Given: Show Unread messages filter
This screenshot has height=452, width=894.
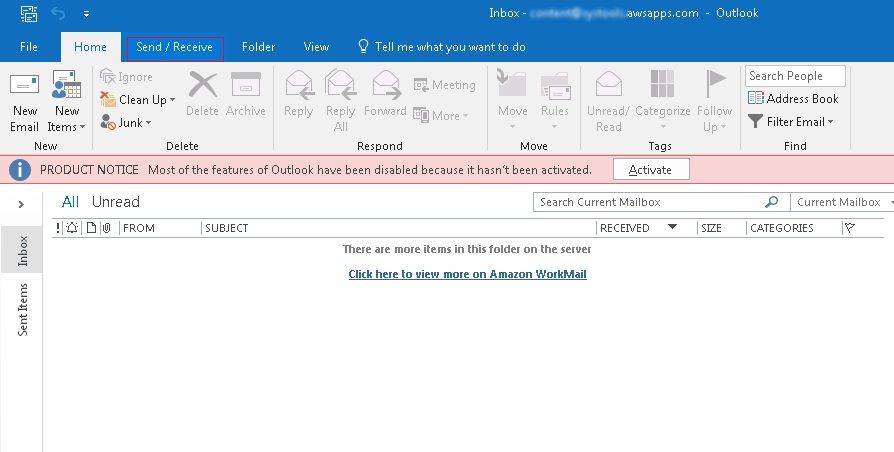Looking at the screenshot, I should pyautogui.click(x=116, y=202).
